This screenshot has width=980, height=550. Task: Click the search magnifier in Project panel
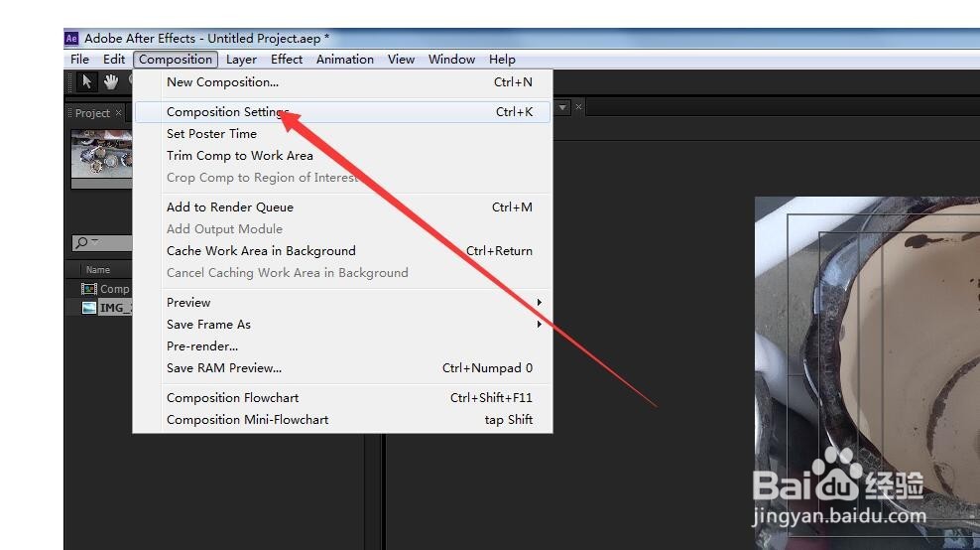point(82,243)
